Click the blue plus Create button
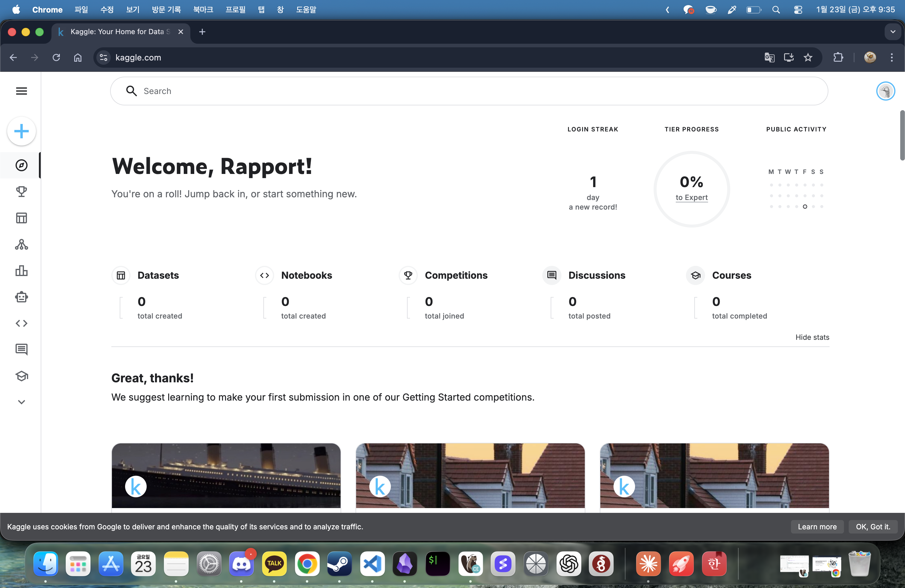This screenshot has width=905, height=588. coord(21,131)
